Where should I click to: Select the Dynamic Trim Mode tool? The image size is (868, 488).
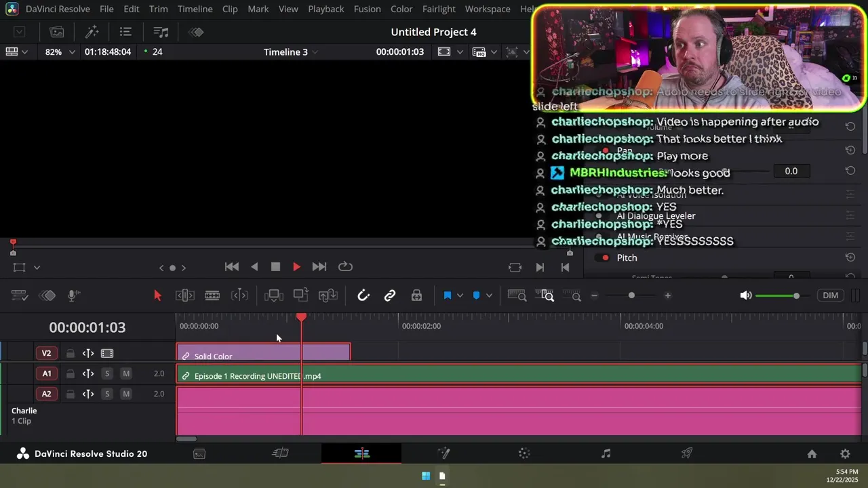pos(239,296)
